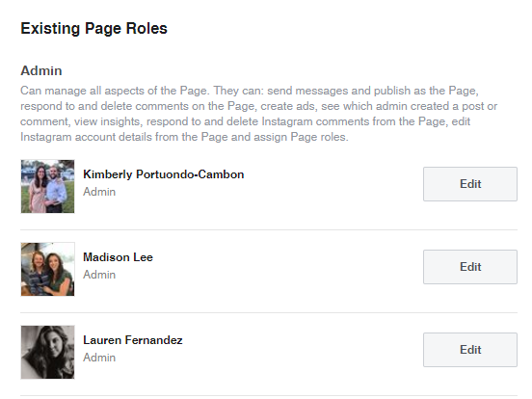Open the Madison Lee name link

(x=119, y=257)
